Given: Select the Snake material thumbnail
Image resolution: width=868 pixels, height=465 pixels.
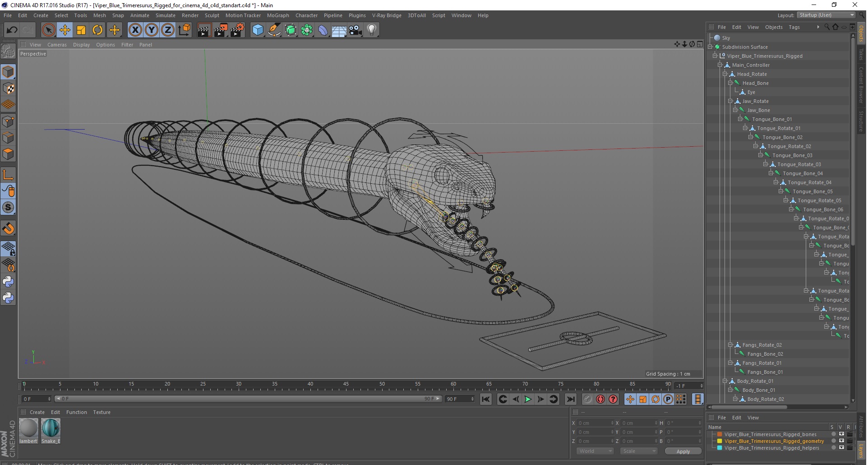Looking at the screenshot, I should [x=51, y=431].
